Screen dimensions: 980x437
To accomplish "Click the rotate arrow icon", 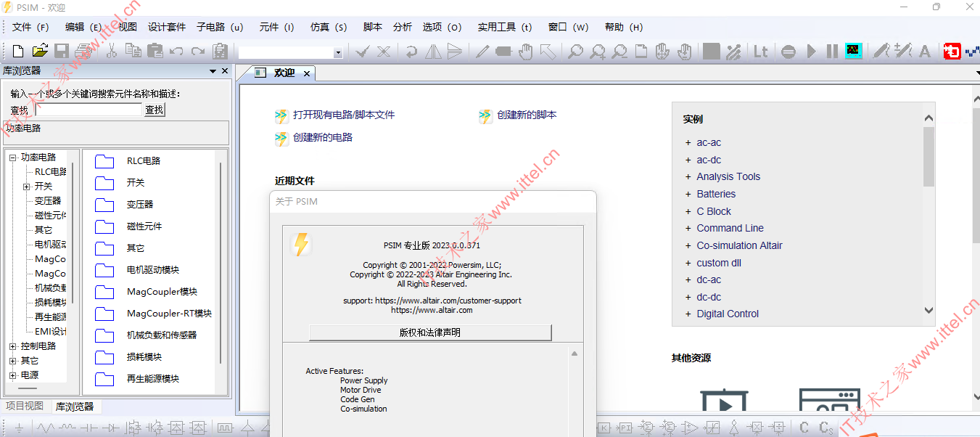I will 411,51.
